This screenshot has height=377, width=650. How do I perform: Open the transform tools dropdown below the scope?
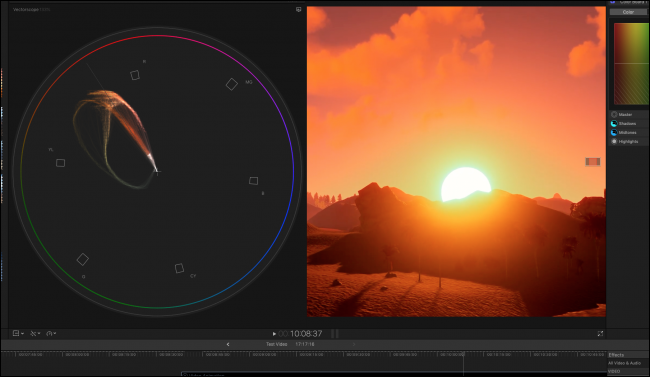[x=18, y=333]
